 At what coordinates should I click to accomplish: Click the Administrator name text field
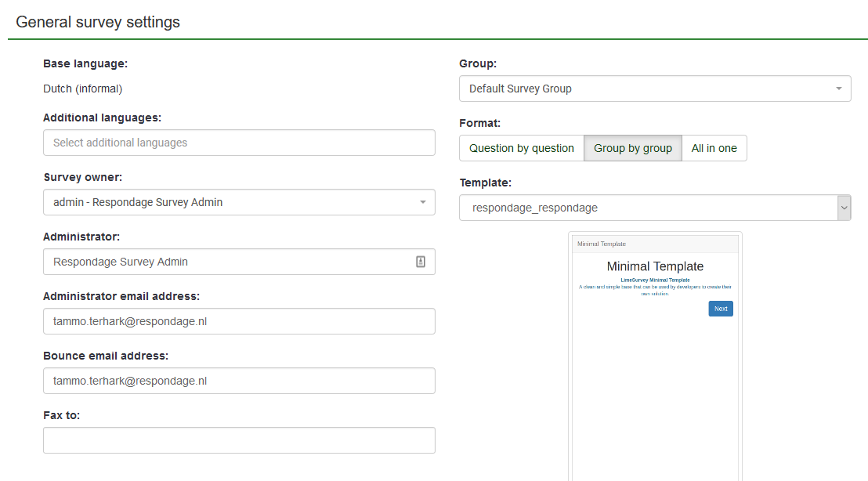[x=227, y=262]
